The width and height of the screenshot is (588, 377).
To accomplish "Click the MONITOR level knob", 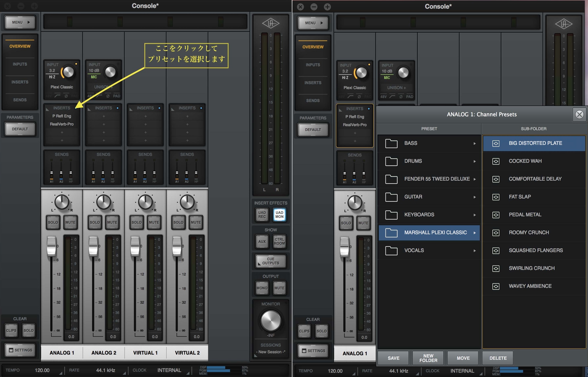I will 271,320.
